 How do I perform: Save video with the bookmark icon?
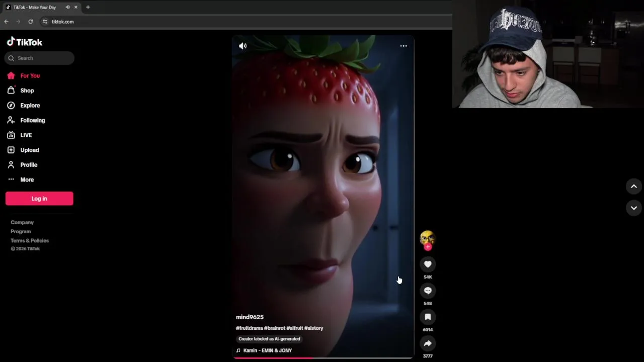428,317
